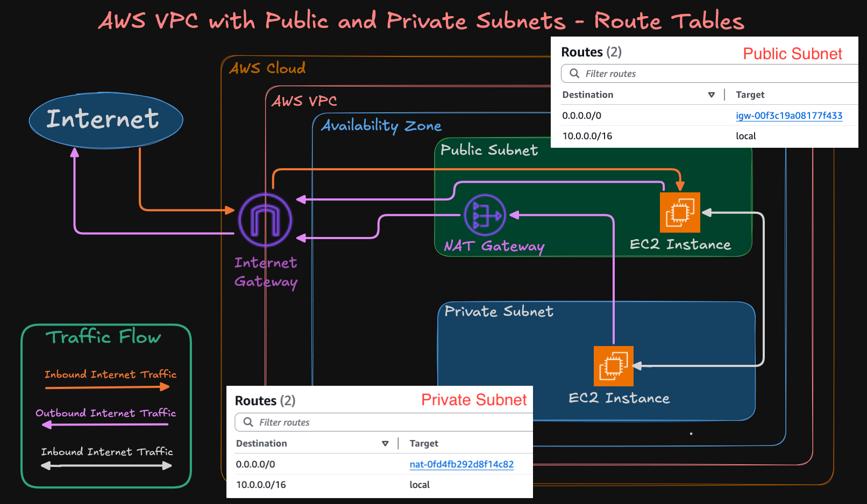Viewport: 867px width, 504px height.
Task: Click the Internet cloud ellipse
Action: tap(106, 120)
